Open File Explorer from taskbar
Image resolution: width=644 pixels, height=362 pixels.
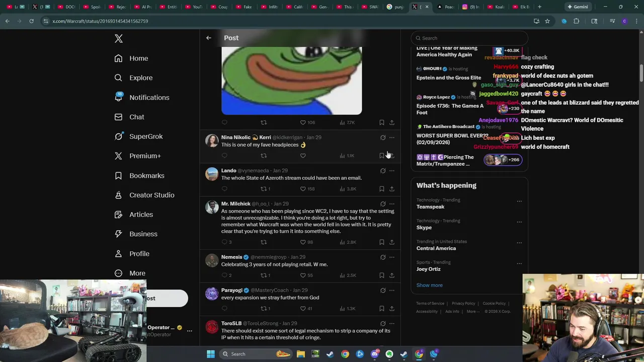pyautogui.click(x=300, y=354)
